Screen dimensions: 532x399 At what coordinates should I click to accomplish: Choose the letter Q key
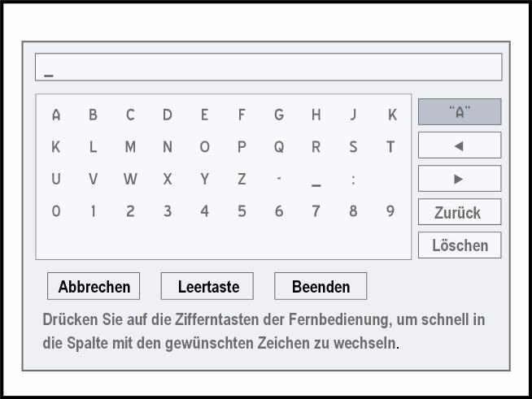pyautogui.click(x=279, y=147)
